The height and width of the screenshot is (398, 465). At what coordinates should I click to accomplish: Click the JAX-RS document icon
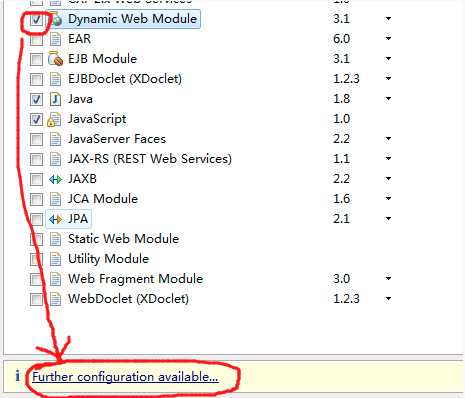pos(55,159)
